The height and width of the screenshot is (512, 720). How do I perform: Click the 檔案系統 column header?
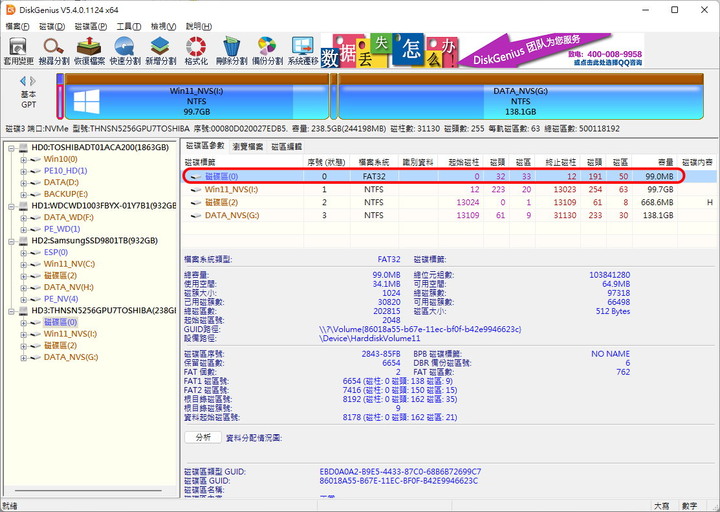click(x=373, y=162)
